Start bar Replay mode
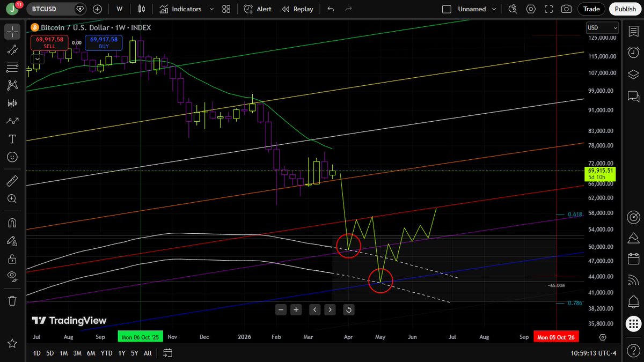The height and width of the screenshot is (362, 644). (297, 9)
